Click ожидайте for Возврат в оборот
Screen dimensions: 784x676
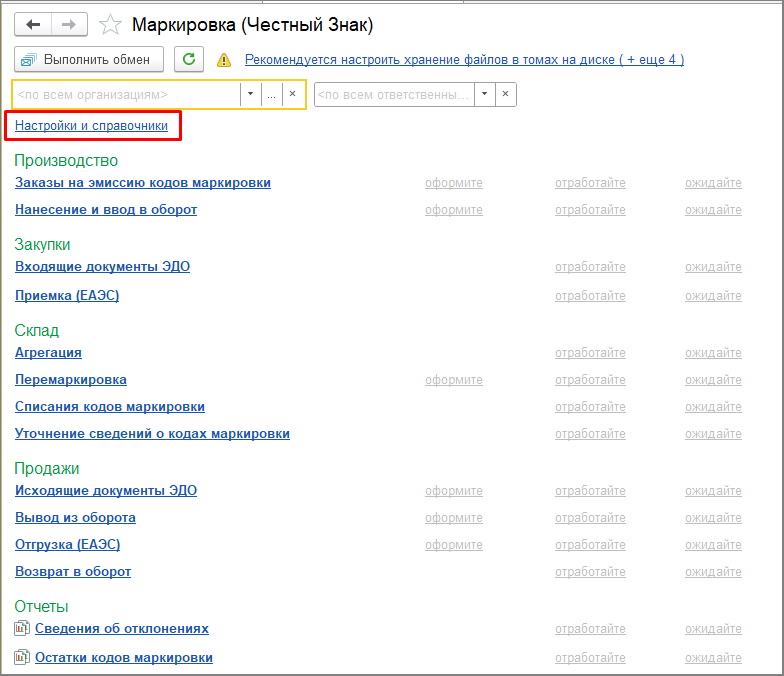(x=714, y=572)
